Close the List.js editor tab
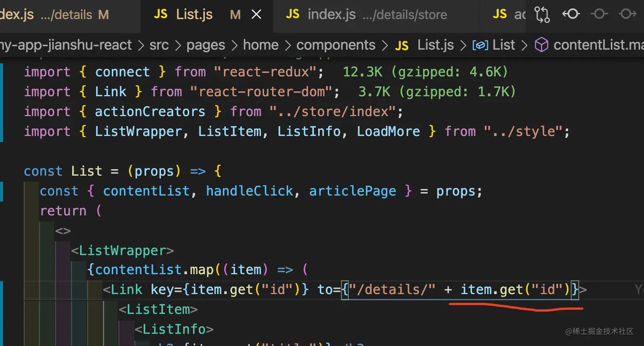This screenshot has width=644, height=346. tap(256, 15)
